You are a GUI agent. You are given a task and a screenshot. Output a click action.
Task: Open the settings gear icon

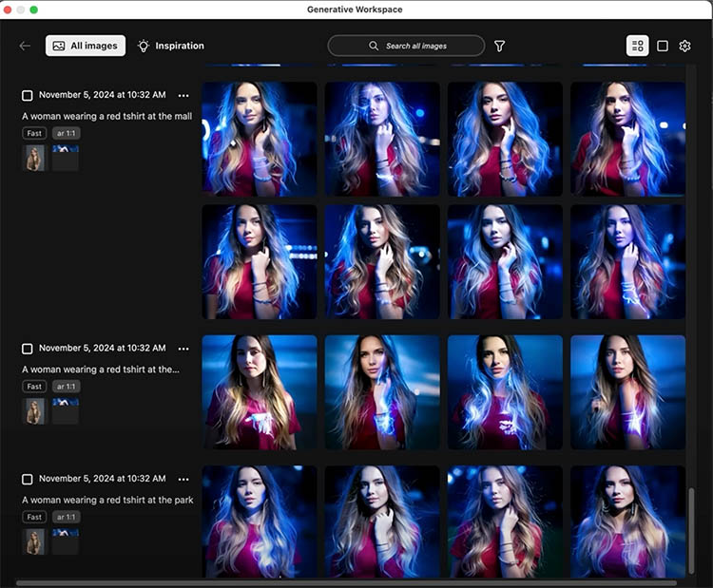(x=685, y=46)
